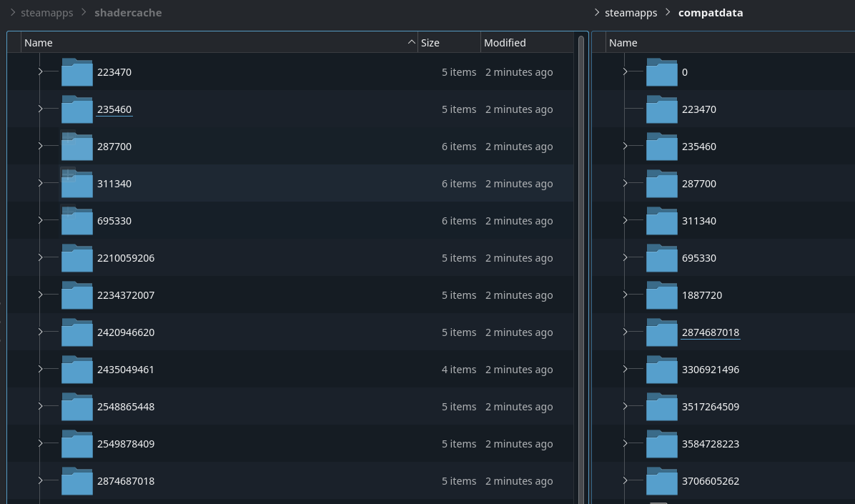855x504 pixels.
Task: Click '6 items' size of 311340
Action: pyautogui.click(x=458, y=184)
